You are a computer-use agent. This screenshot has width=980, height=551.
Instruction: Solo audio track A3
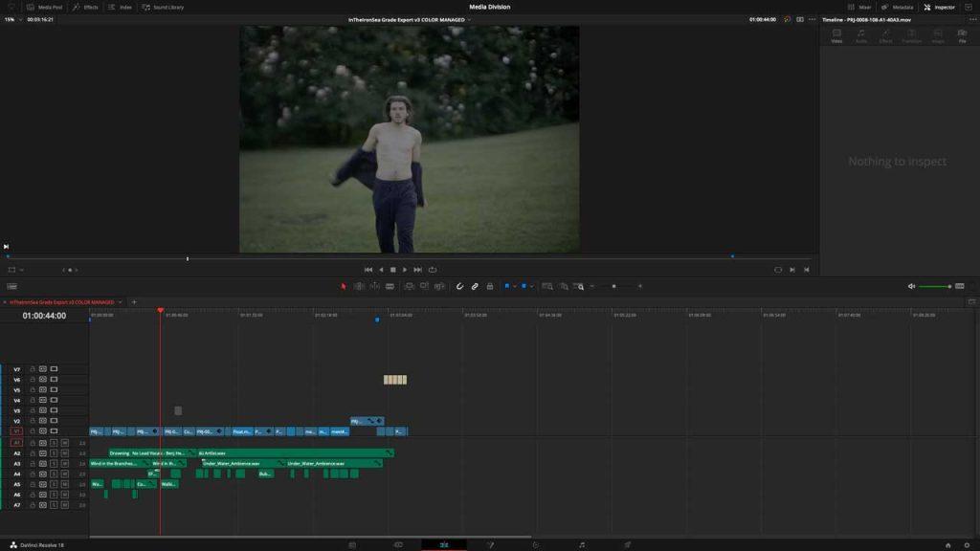(x=54, y=464)
